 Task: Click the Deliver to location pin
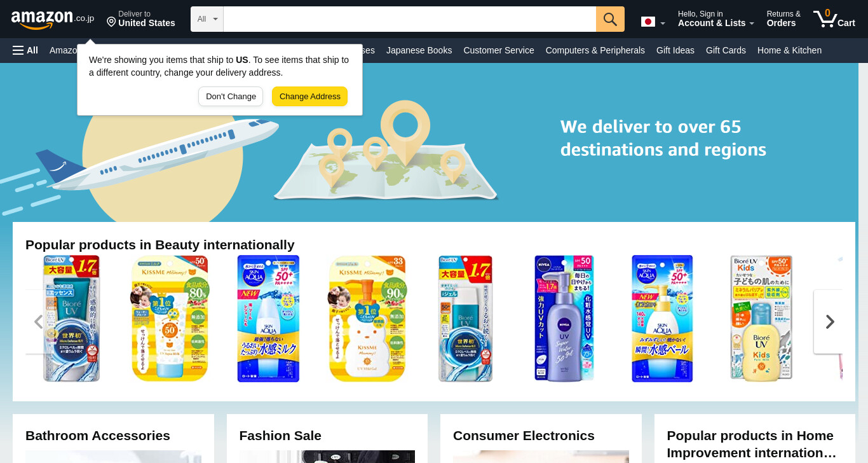111,22
